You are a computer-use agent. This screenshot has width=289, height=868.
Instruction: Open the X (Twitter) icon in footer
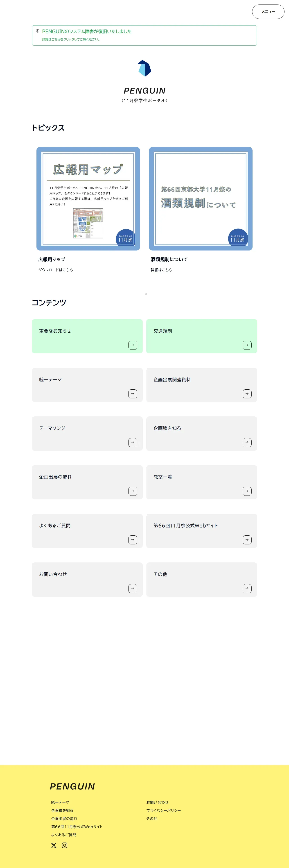point(54,845)
